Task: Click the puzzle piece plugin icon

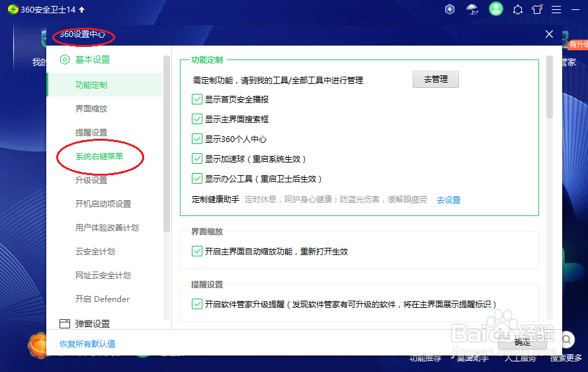Action: (x=518, y=10)
